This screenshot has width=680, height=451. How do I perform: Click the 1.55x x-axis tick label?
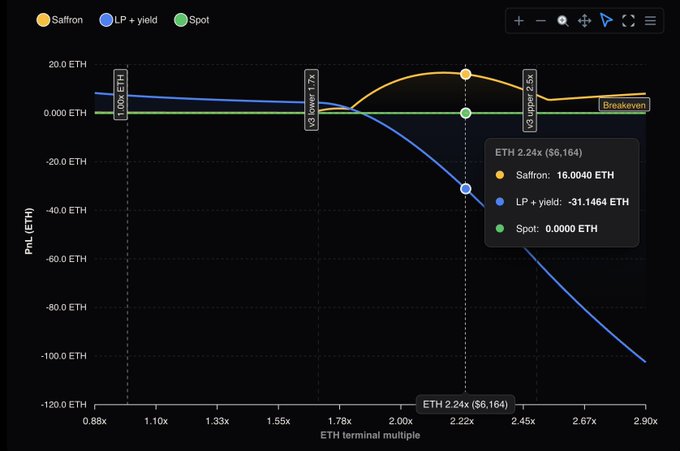point(278,421)
